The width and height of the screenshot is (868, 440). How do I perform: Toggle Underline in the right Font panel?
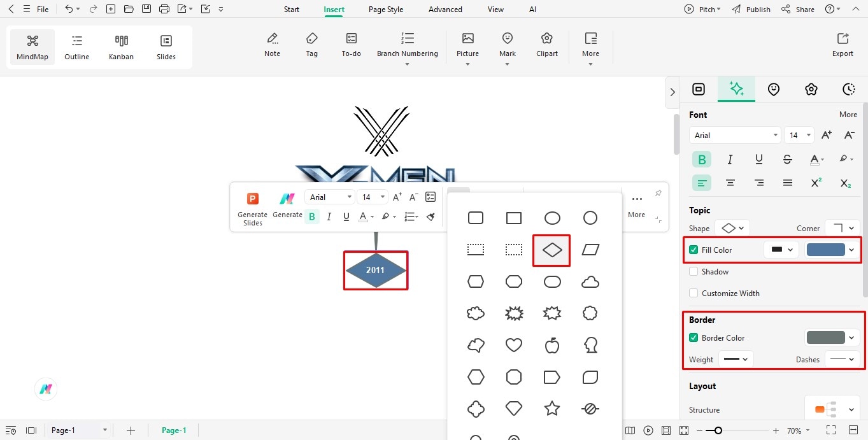coord(759,159)
